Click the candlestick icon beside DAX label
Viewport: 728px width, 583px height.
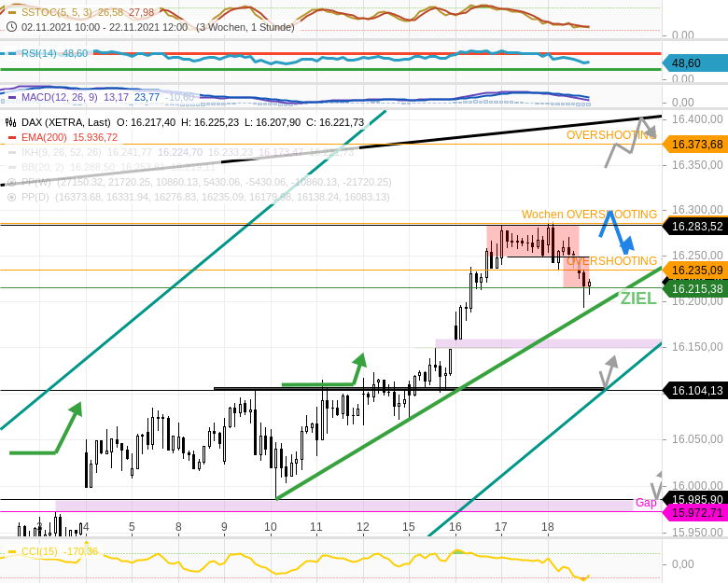click(10, 122)
